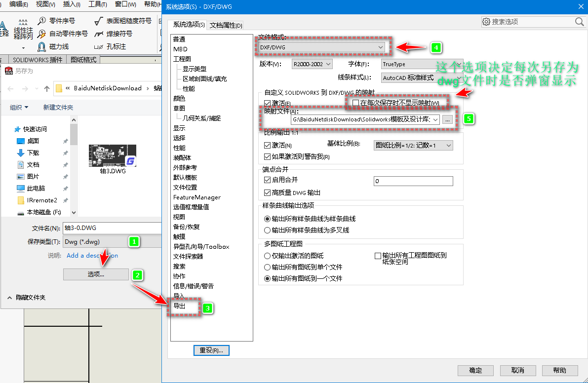Image resolution: width=588 pixels, height=383 pixels.
Task: Click the Up arrow in Save As dialog
Action: click(47, 88)
